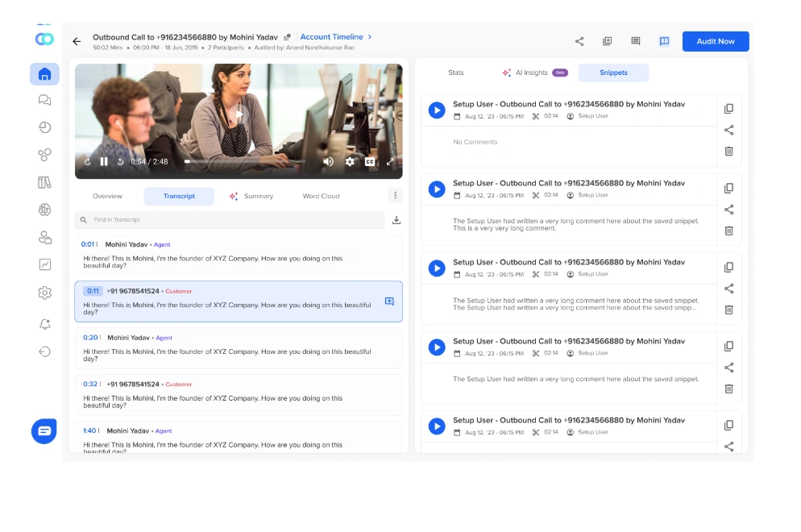Select the conversations icon in the sidebar
Screen dimensions: 801x532
pyautogui.click(x=44, y=100)
